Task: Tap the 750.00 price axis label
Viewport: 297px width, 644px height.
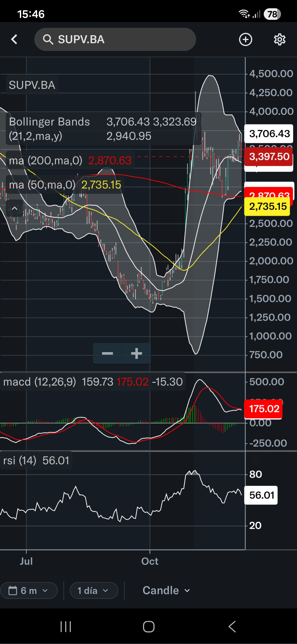Action: pyautogui.click(x=266, y=355)
